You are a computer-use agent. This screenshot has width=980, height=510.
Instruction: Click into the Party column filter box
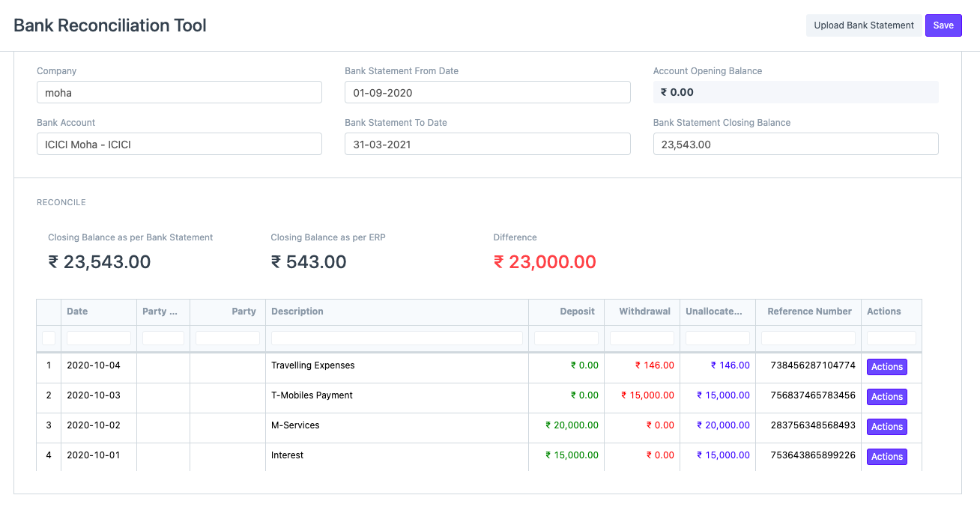[226, 338]
